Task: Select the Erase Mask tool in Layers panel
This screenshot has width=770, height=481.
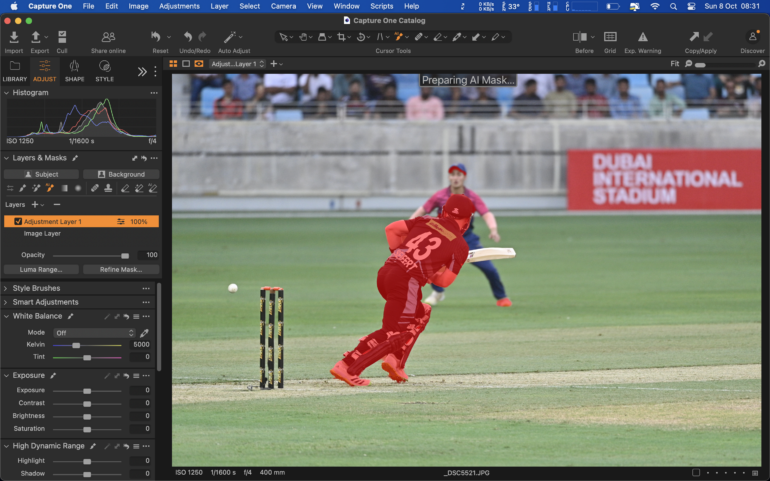Action: 125,188
